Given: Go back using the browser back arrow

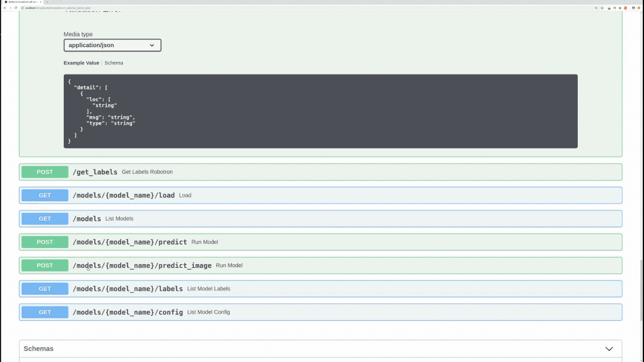Looking at the screenshot, I should (x=5, y=8).
